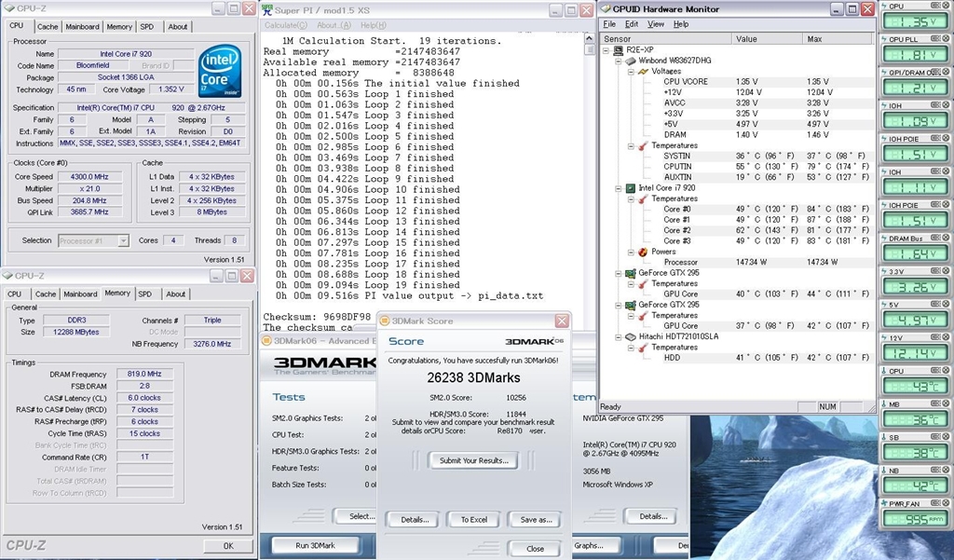
Task: Click Close in 3DMark Score dialog
Action: [535, 549]
